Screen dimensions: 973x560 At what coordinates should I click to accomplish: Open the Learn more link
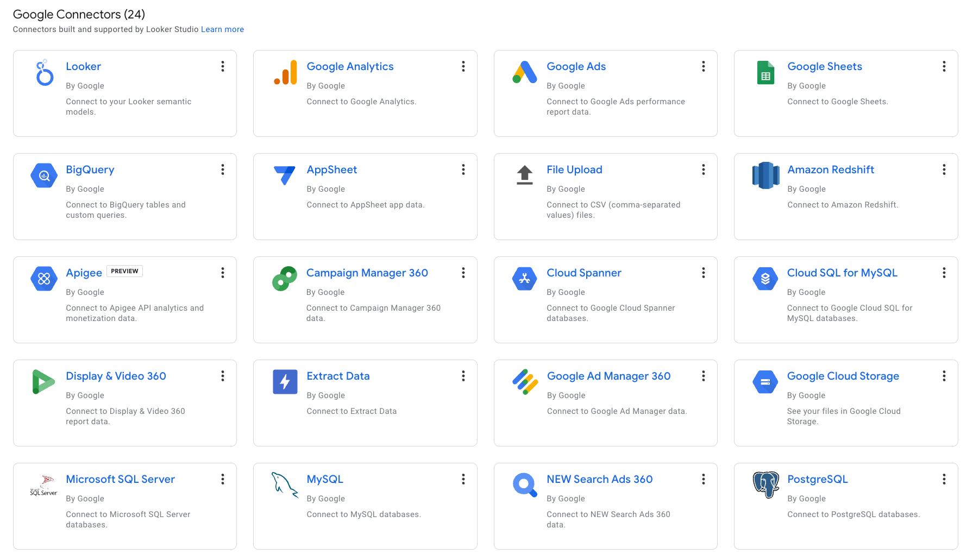222,29
